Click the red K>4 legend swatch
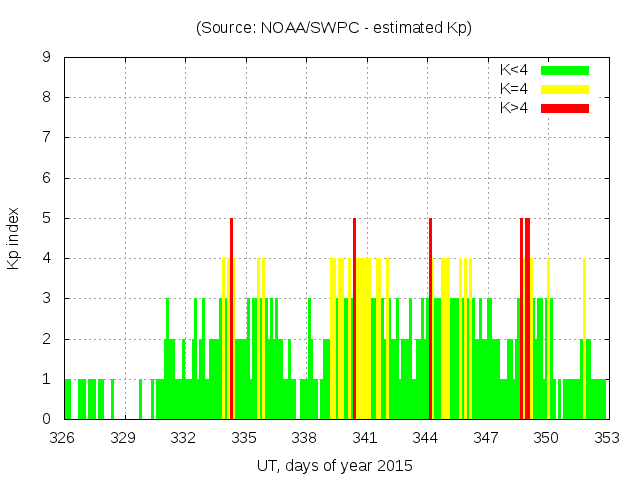 pos(565,107)
